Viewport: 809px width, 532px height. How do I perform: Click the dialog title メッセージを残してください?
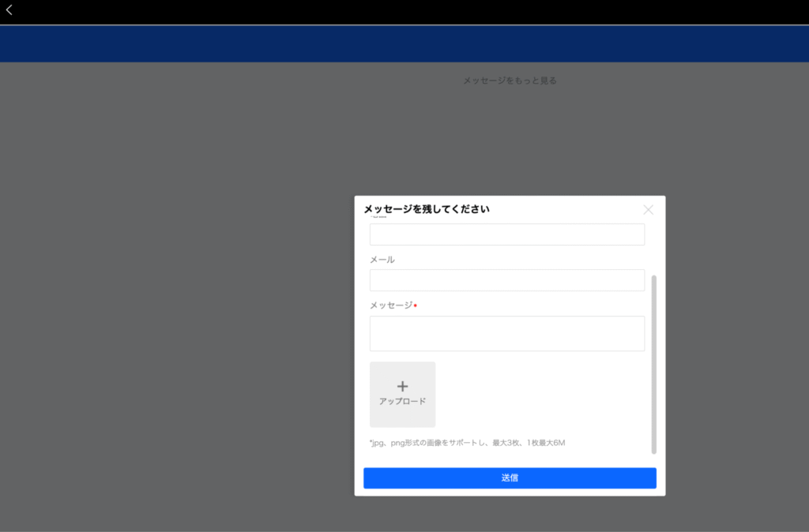pyautogui.click(x=427, y=209)
